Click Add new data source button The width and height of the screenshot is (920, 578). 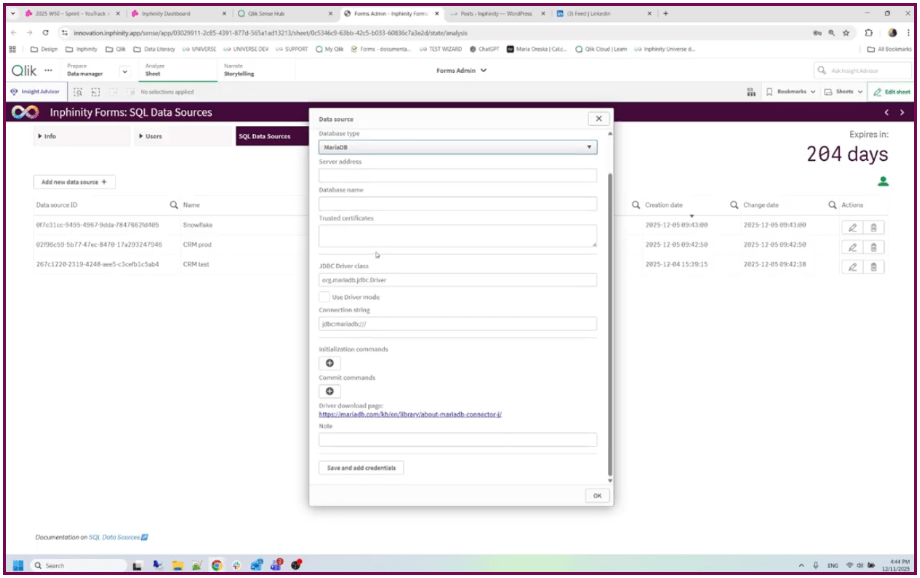[x=74, y=182]
